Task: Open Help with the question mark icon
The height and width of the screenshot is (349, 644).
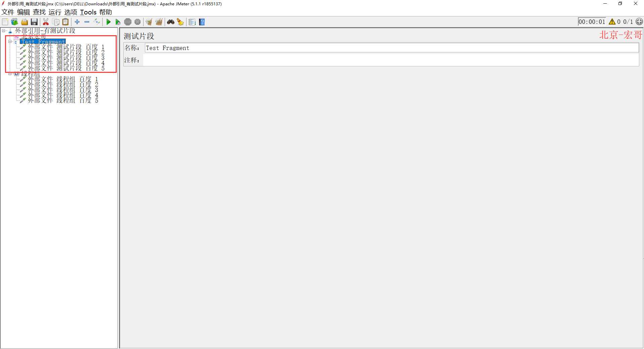Action: 202,22
